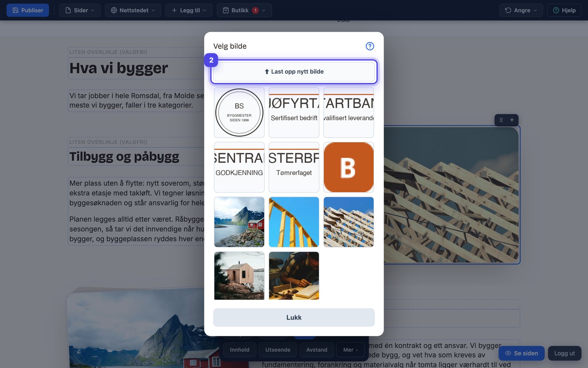Switch to the Innhold tab

coord(240,350)
